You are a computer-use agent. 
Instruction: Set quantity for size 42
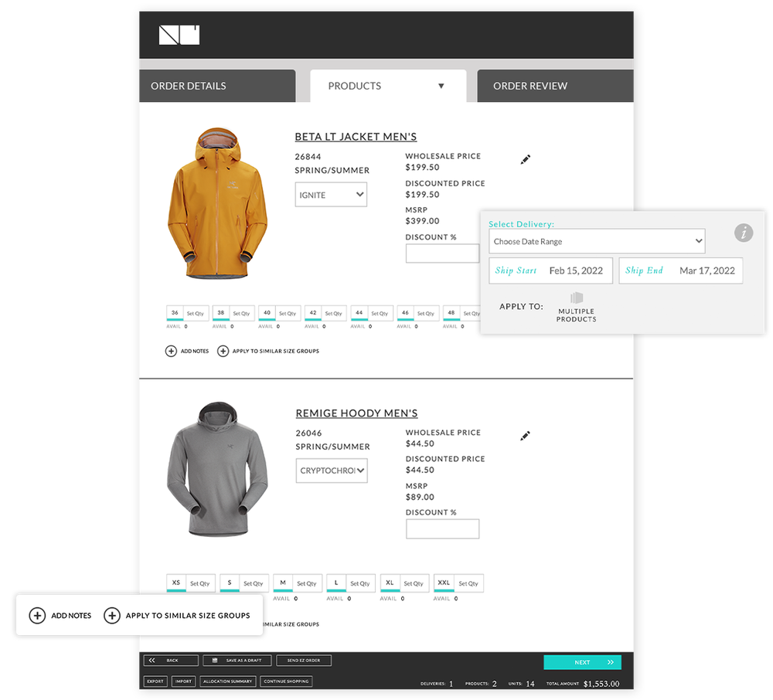pos(334,314)
